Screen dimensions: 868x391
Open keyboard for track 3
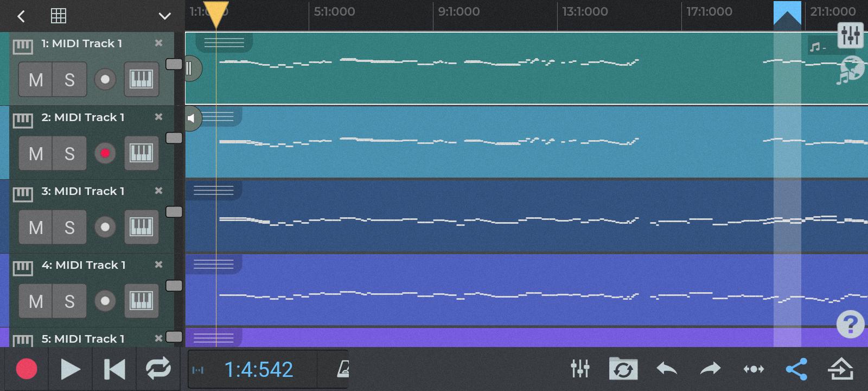[141, 227]
